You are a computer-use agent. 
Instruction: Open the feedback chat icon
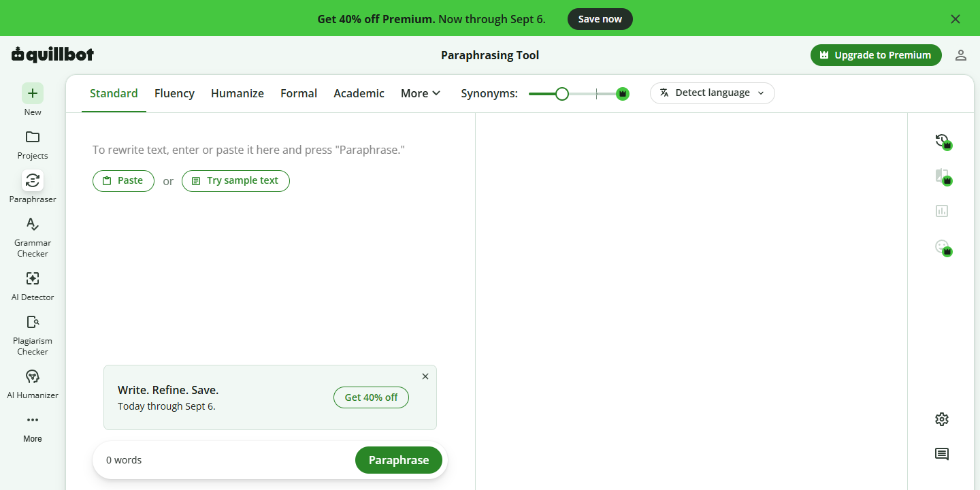[x=942, y=454]
